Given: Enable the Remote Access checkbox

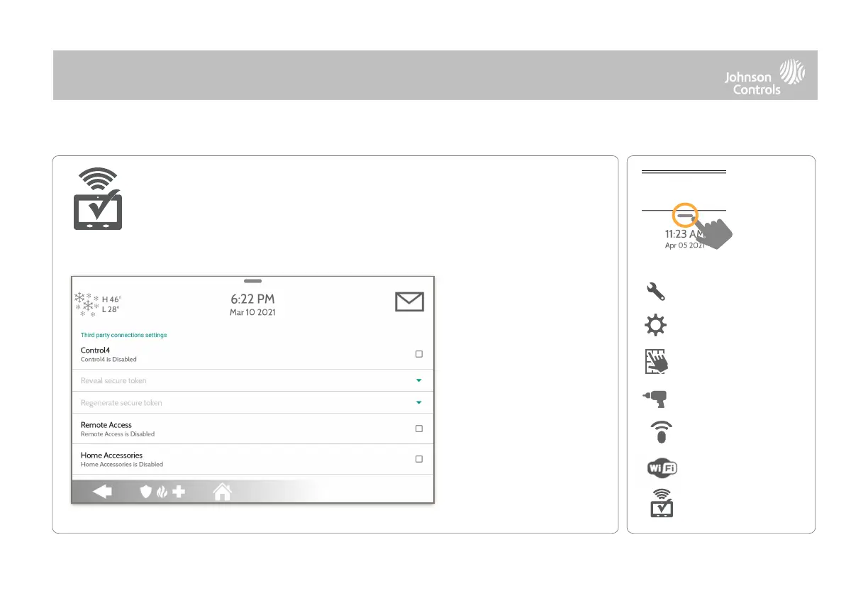Looking at the screenshot, I should (419, 429).
